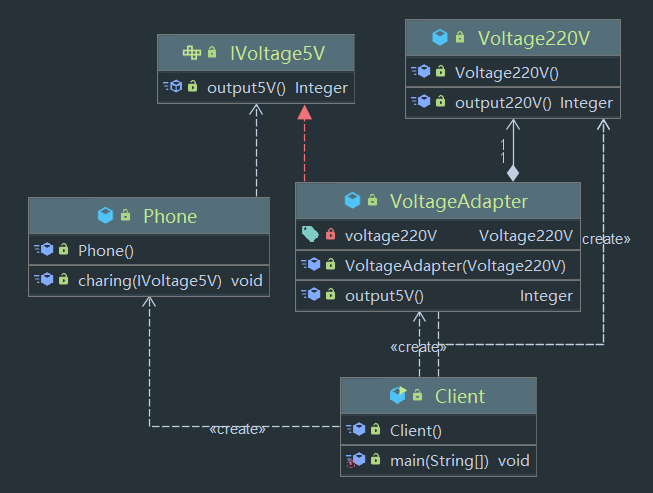653x493 pixels.
Task: Click the IVoltage5V interface icon
Action: (192, 53)
